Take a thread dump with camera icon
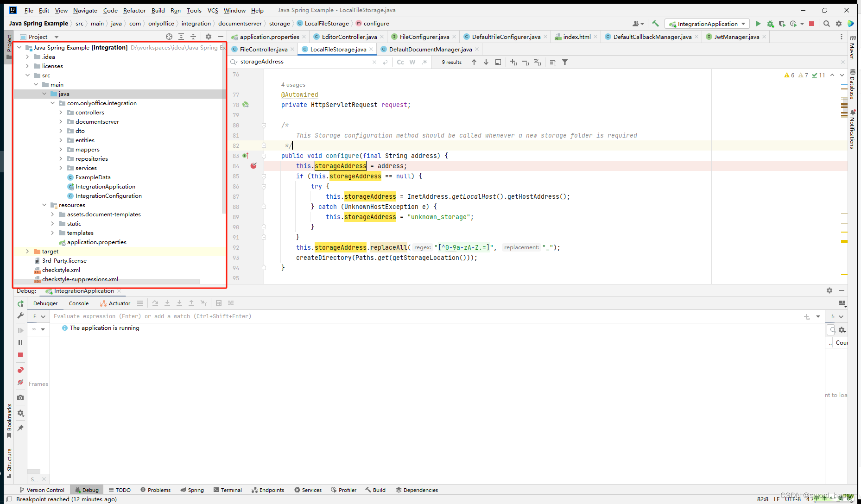 (x=20, y=397)
